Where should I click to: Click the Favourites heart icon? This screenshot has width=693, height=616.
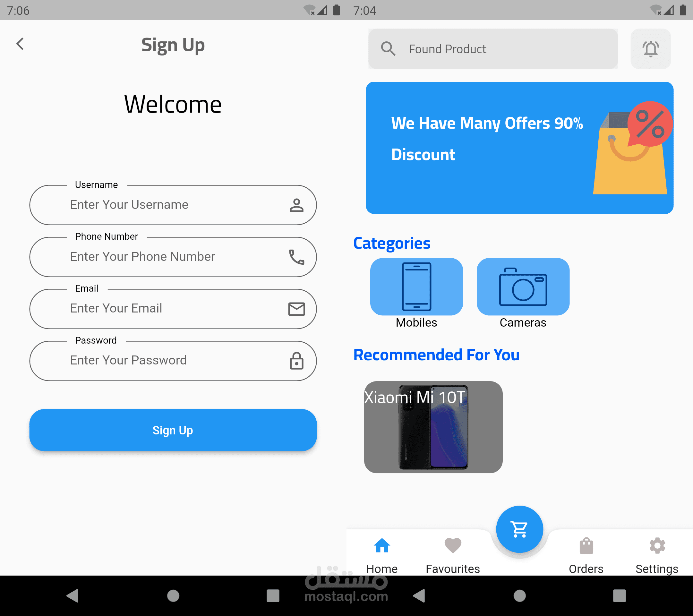click(x=453, y=545)
